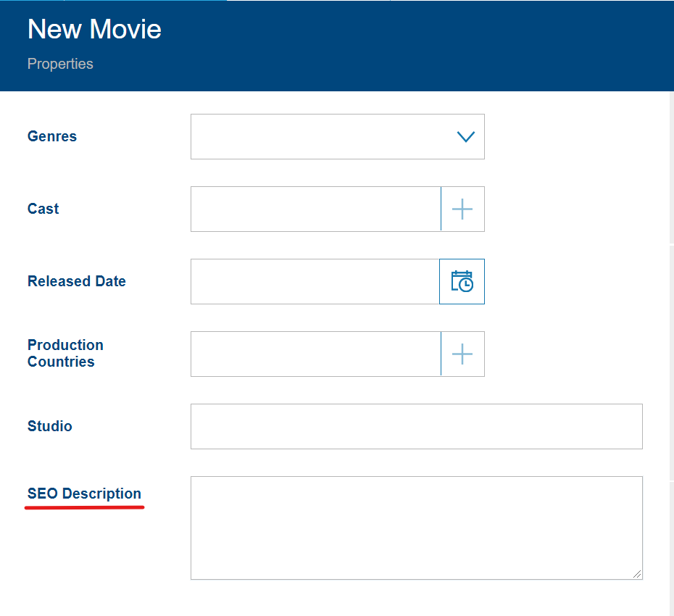This screenshot has height=616, width=674.
Task: Expand the Genres dropdown chevron
Action: pyautogui.click(x=465, y=136)
